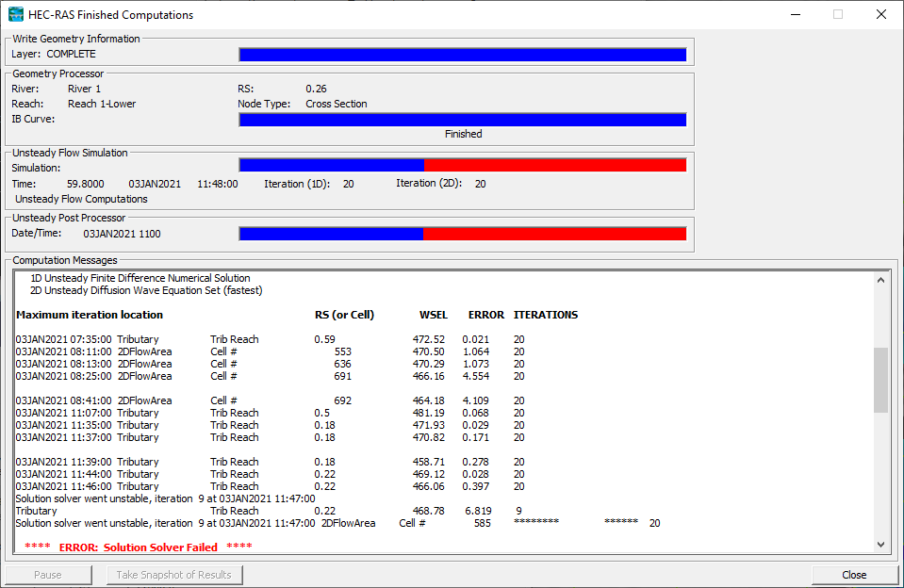Click the Geometry Processor IB Curve progress bar

(463, 120)
